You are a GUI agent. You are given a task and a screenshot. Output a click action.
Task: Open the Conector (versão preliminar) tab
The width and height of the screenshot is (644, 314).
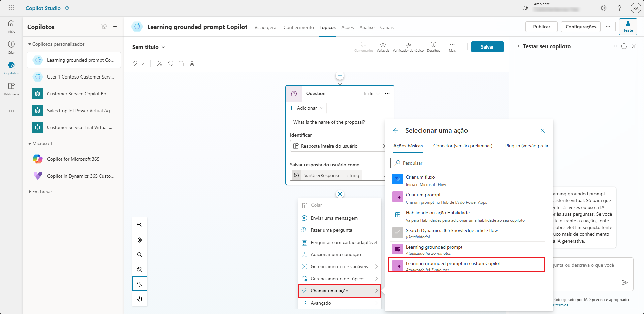click(463, 146)
